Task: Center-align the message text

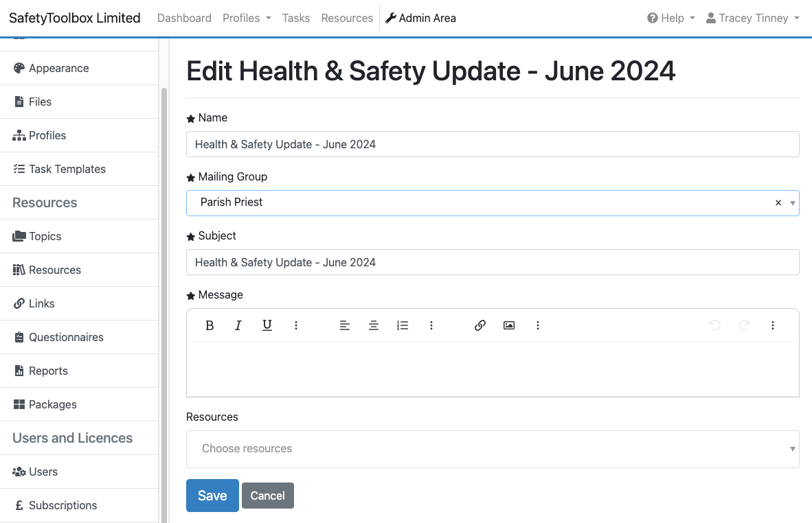Action: click(374, 325)
